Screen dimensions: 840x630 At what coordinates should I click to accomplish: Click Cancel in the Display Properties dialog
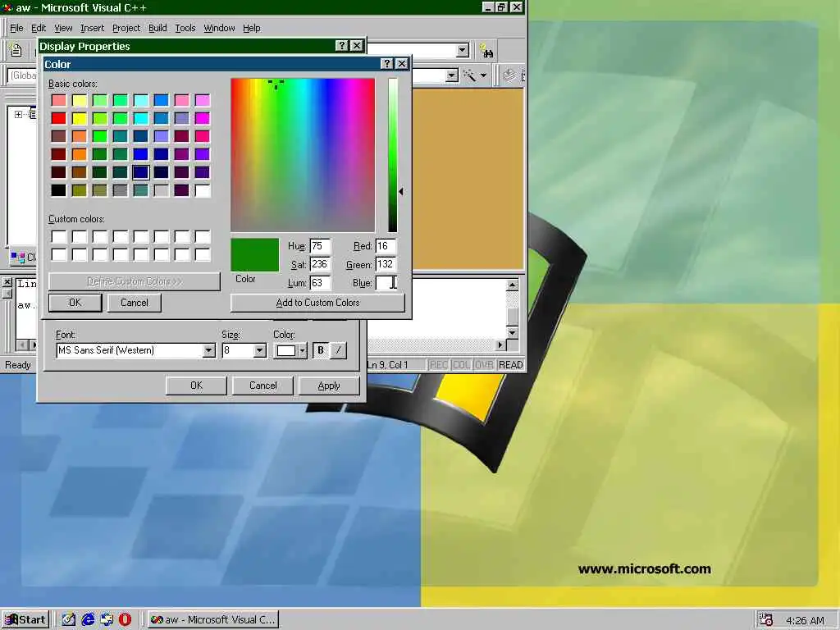262,386
